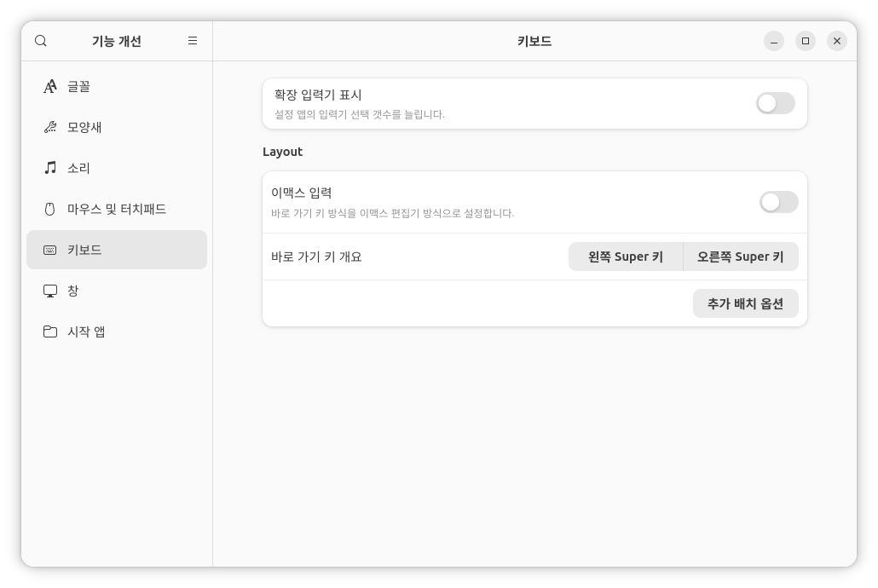Click the 이맥스 입력 row title
The image size is (878, 588).
301,193
